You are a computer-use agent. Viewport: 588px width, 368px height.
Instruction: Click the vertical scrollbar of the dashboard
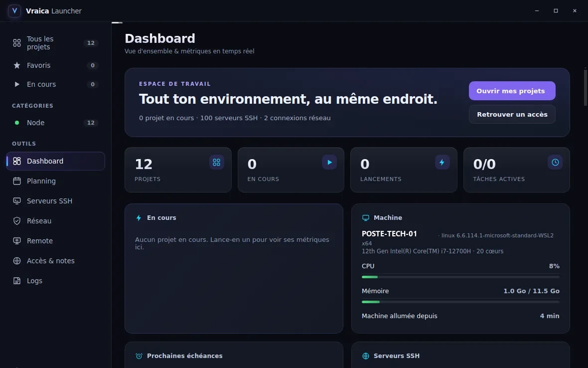click(585, 87)
